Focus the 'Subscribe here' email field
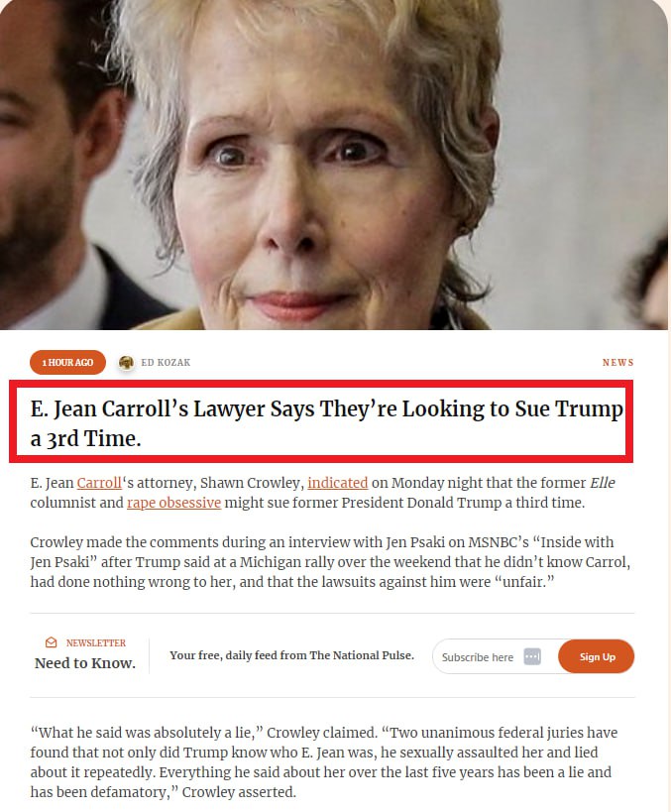This screenshot has width=671, height=812. (495, 656)
